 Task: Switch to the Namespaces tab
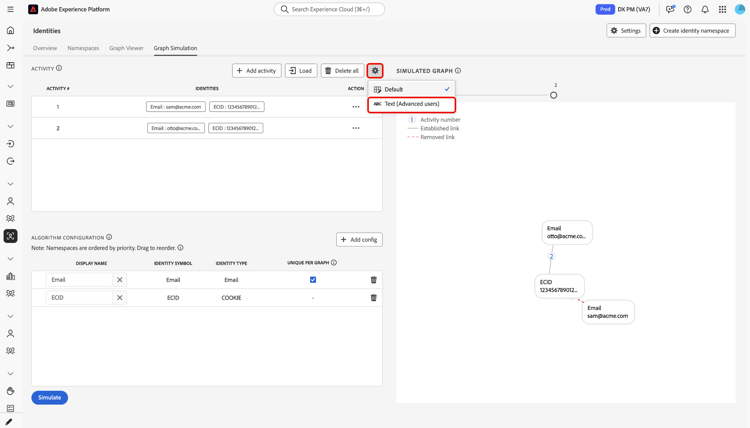tap(83, 48)
